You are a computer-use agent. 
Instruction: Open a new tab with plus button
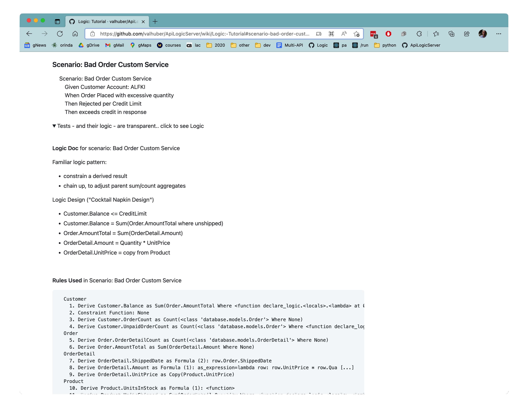click(155, 22)
